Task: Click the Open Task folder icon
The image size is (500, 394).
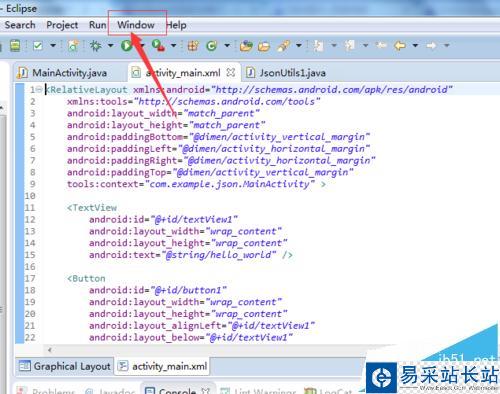Action: coord(264,46)
